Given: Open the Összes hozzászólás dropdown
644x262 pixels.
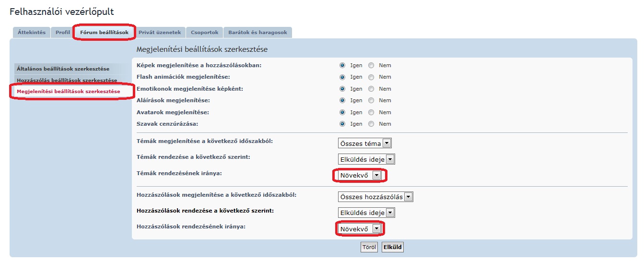Looking at the screenshot, I should click(x=375, y=197).
